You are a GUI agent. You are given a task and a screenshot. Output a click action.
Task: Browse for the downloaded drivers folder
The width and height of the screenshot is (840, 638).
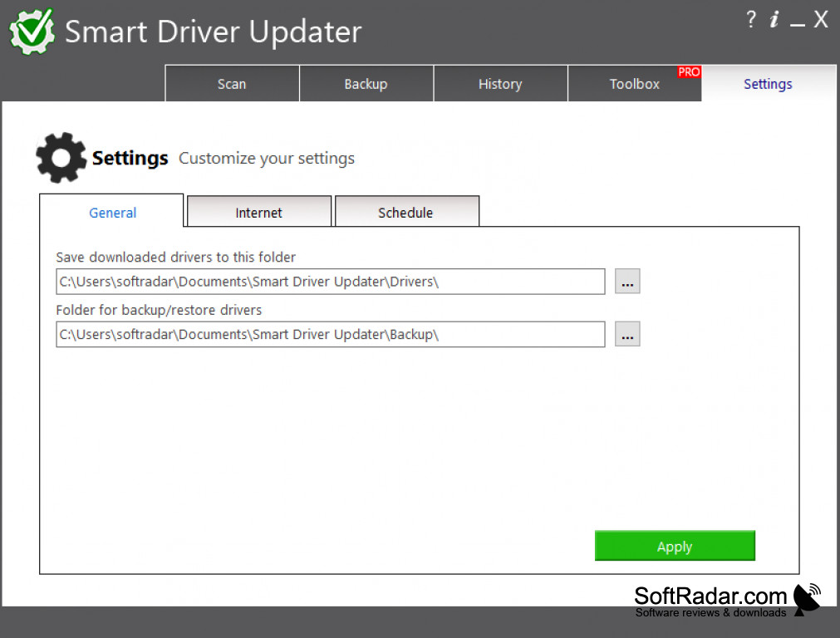coord(627,282)
